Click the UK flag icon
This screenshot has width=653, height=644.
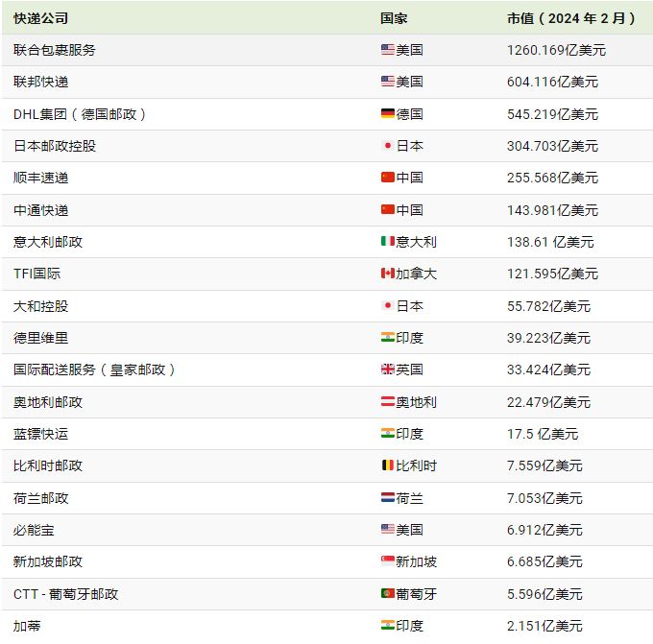388,369
